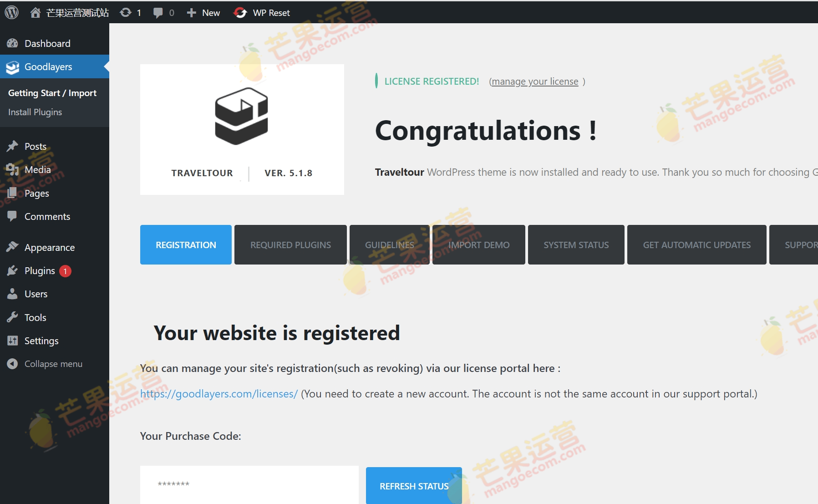Follow the goodlayers.com/licenses link

tap(219, 394)
